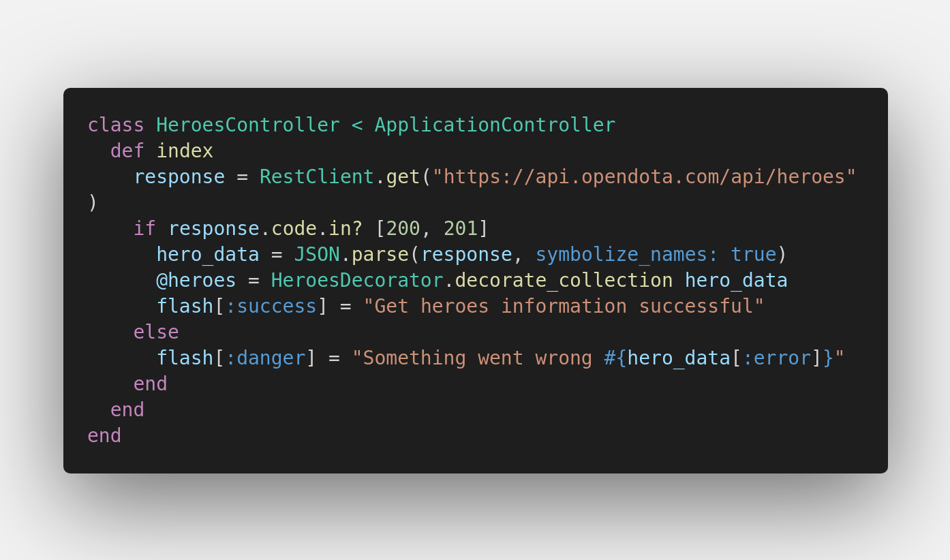Click the index method name
The width and height of the screenshot is (950, 560).
tap(185, 151)
